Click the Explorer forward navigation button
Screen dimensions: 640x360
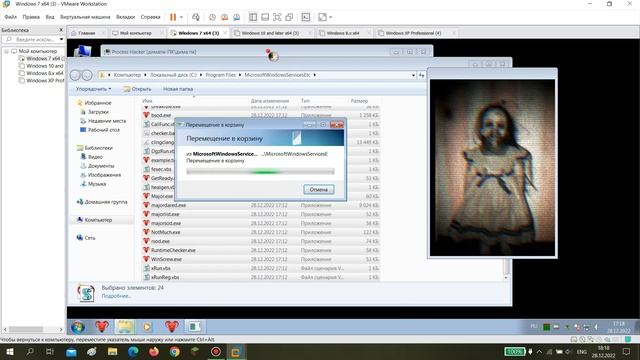click(x=87, y=75)
